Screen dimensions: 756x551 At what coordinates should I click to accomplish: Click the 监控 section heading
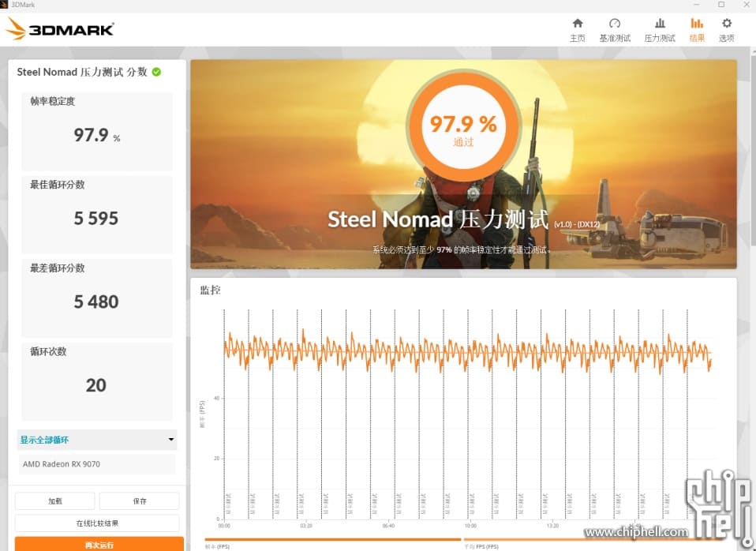[210, 290]
